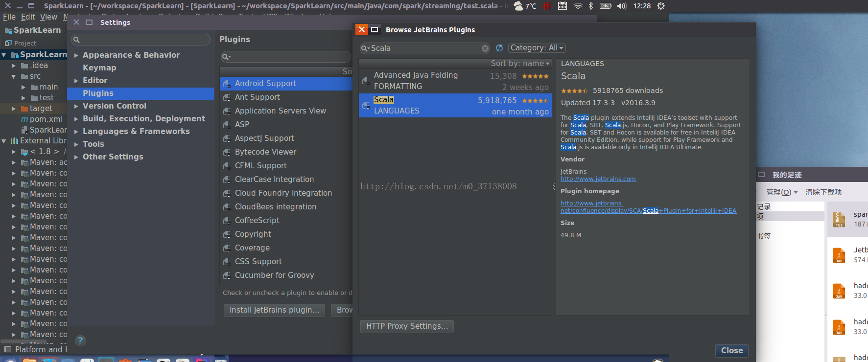
Task: Open the Wi-Fi network indicator
Action: click(x=578, y=6)
